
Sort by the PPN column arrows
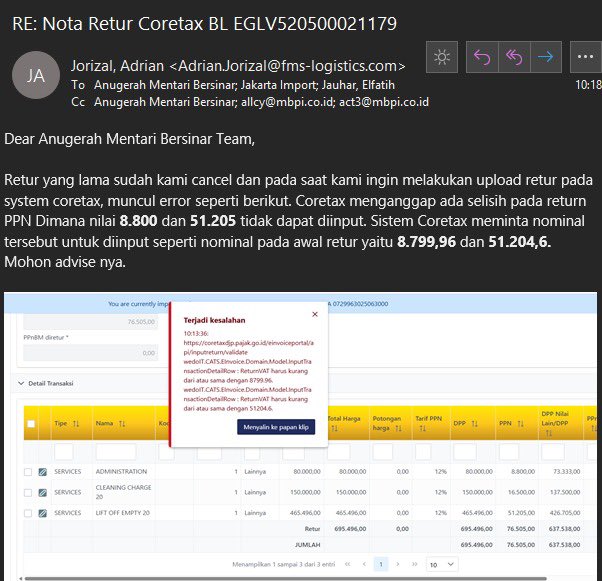(x=520, y=424)
